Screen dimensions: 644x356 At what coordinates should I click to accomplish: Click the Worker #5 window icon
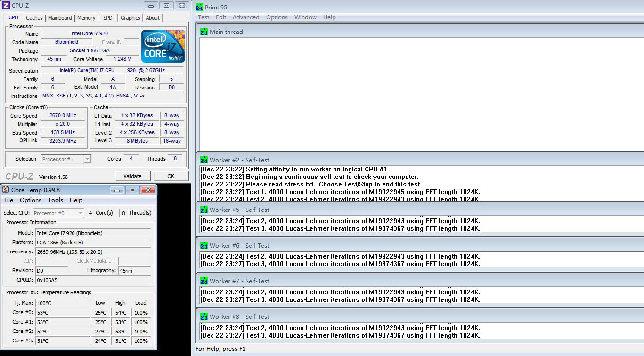tap(204, 210)
